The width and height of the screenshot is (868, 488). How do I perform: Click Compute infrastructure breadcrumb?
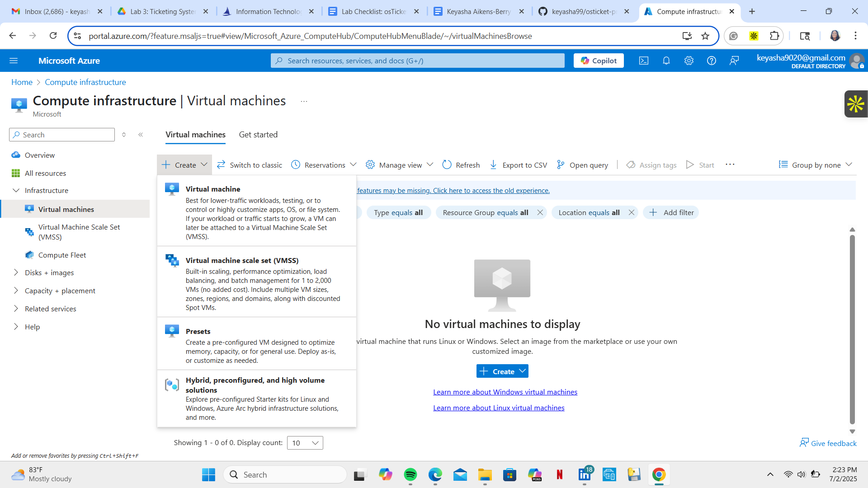coord(85,82)
